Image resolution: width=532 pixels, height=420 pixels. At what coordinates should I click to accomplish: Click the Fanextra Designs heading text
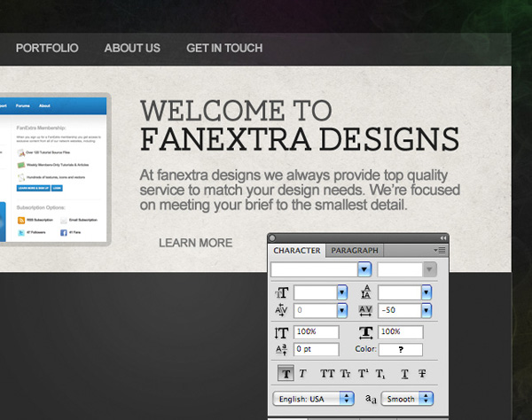pos(300,139)
